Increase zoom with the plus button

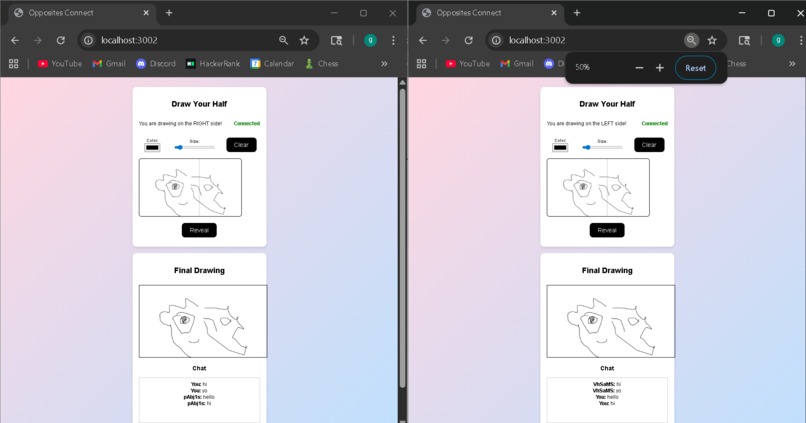(660, 68)
